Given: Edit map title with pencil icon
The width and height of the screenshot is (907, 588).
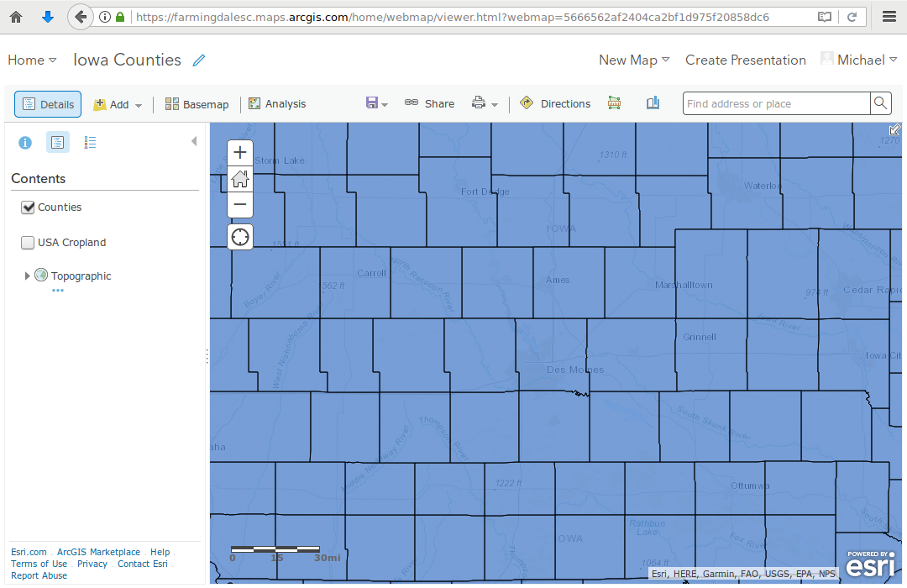Looking at the screenshot, I should click(199, 60).
